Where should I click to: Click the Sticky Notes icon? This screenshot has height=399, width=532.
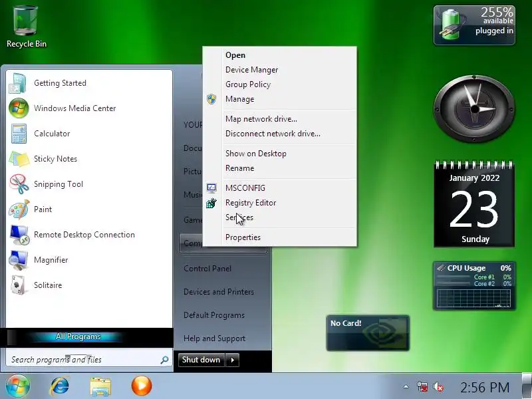[x=19, y=159]
